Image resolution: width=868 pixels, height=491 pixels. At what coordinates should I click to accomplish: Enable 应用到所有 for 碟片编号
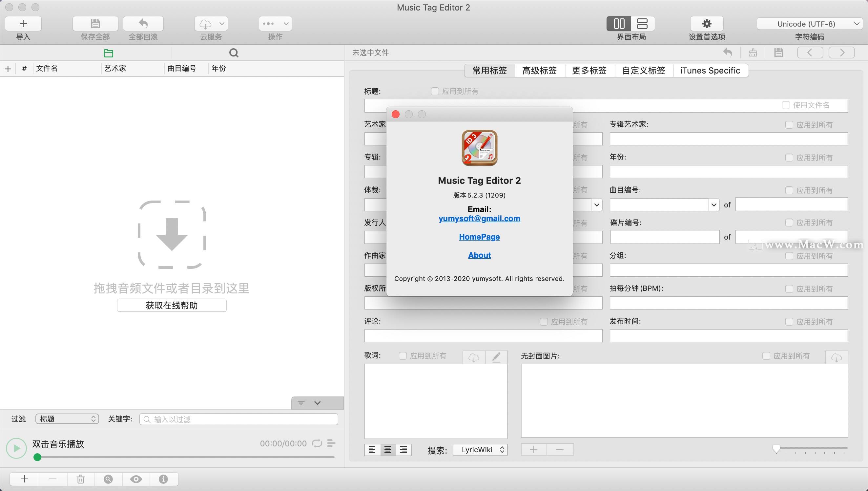coord(789,223)
